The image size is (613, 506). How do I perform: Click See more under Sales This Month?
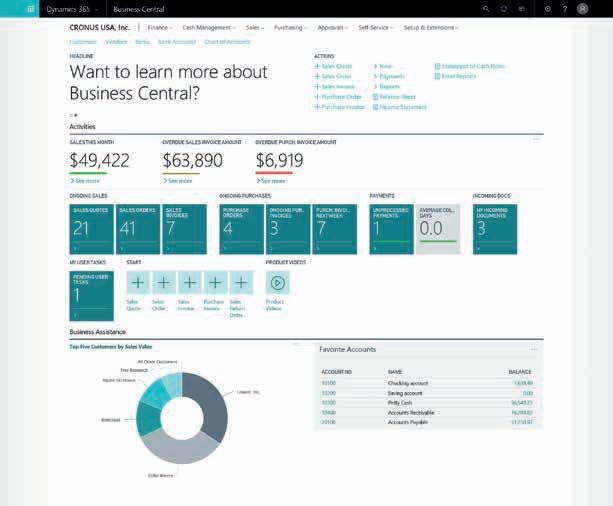(85, 181)
